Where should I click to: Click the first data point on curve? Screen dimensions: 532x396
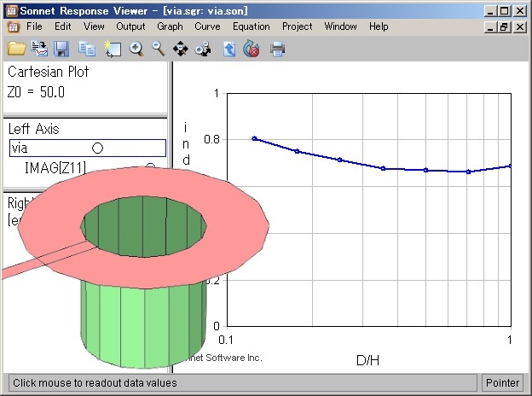pyautogui.click(x=254, y=138)
